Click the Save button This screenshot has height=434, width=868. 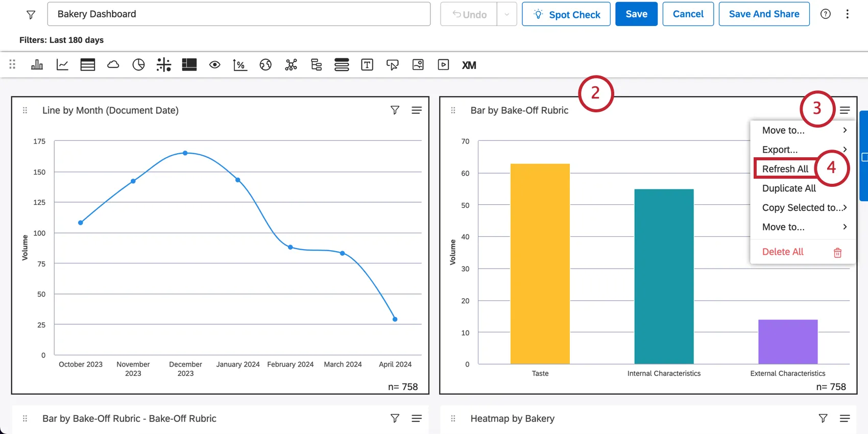636,14
